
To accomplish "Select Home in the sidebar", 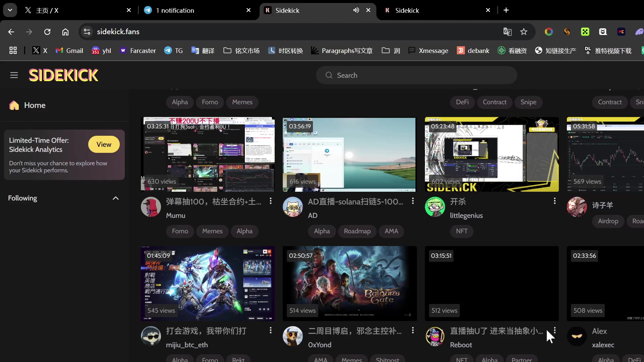I will click(x=35, y=105).
